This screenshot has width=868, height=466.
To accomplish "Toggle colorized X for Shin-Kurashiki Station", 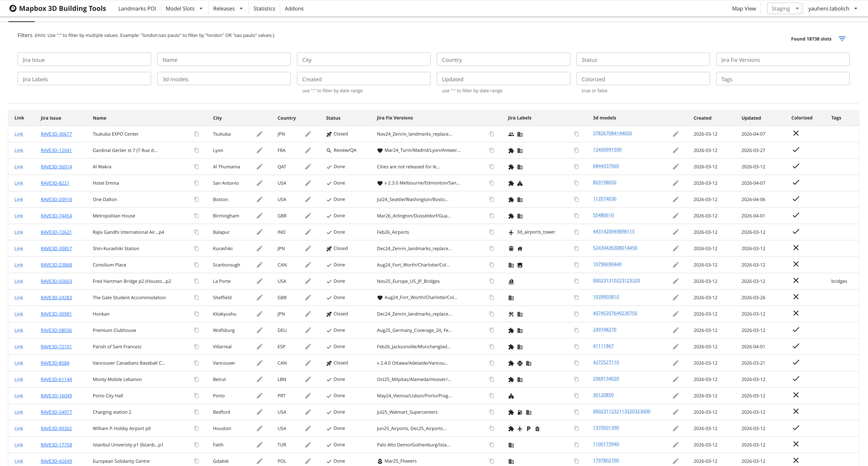I will [x=796, y=248].
